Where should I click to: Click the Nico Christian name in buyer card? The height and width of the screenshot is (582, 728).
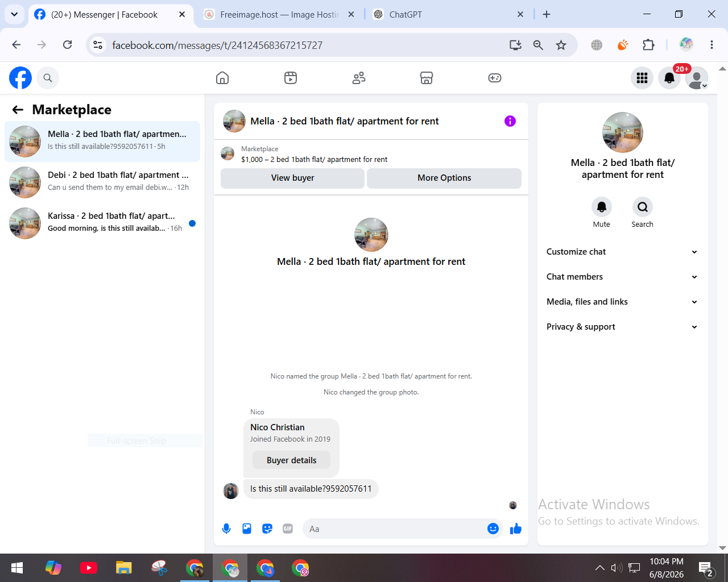(x=278, y=427)
